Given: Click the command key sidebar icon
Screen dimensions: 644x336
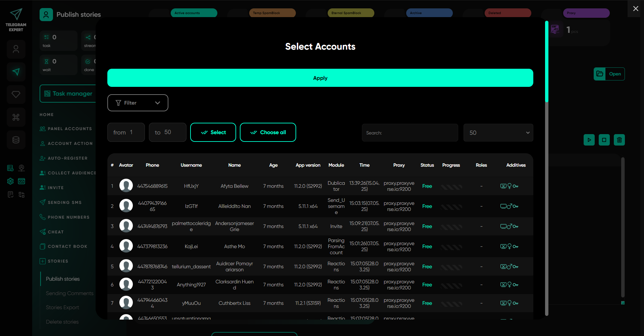Looking at the screenshot, I should pyautogui.click(x=16, y=117).
